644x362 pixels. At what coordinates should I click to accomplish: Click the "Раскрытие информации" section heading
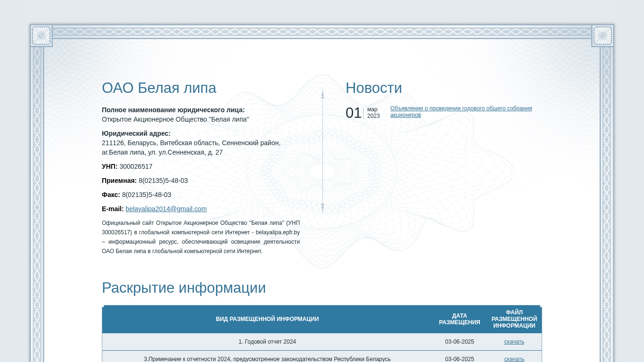(184, 288)
